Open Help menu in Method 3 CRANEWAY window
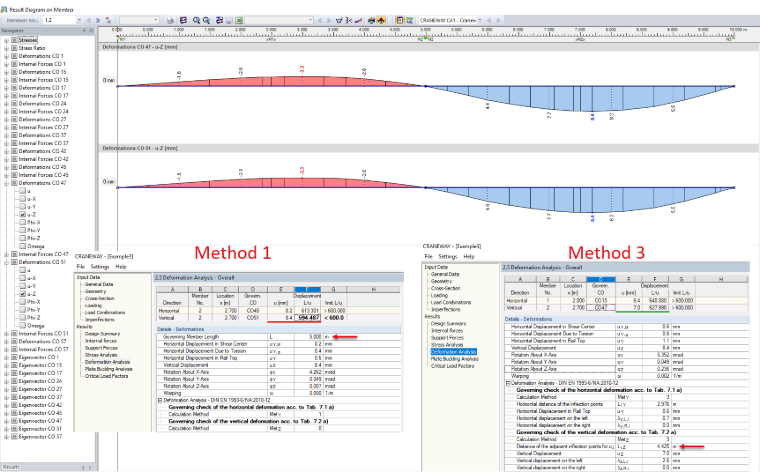Image resolution: width=760 pixels, height=476 pixels. [x=469, y=256]
